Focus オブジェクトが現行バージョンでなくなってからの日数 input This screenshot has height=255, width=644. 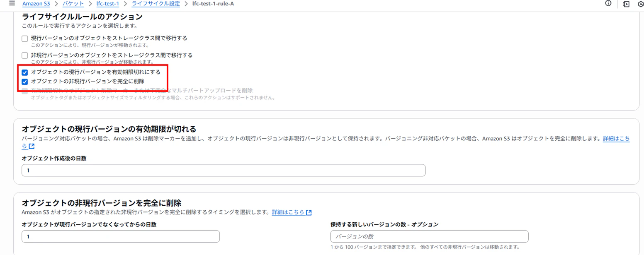coord(121,236)
